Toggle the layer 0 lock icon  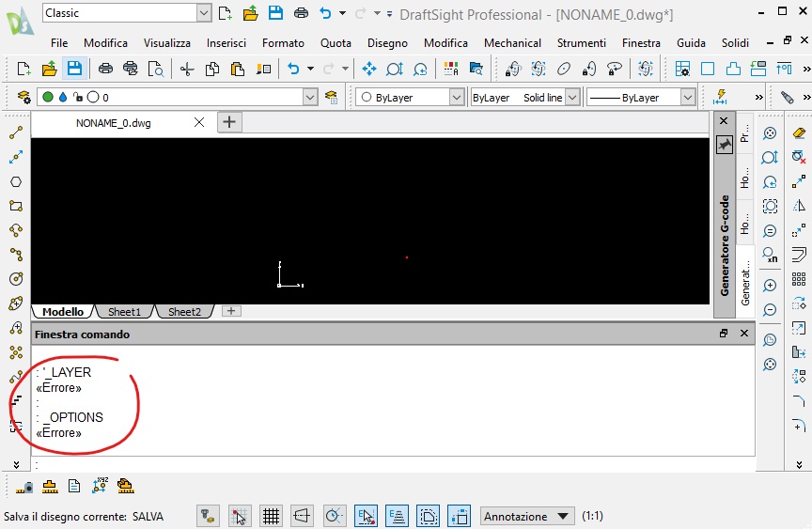point(78,97)
